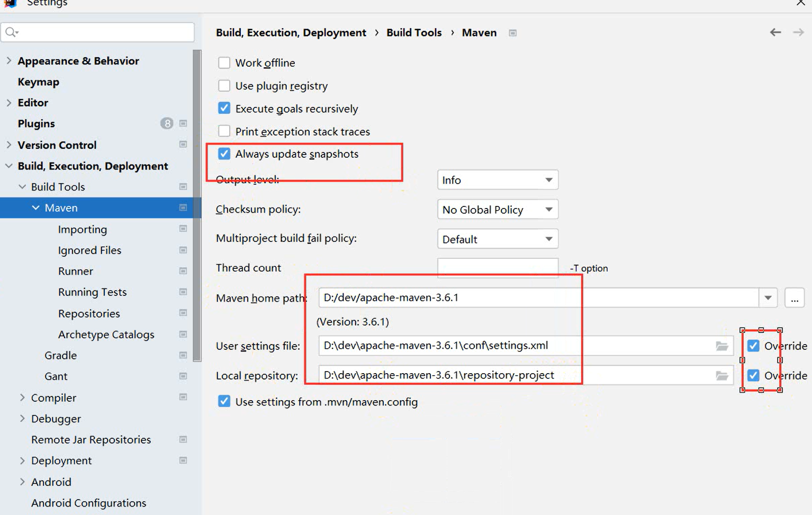The height and width of the screenshot is (515, 812).
Task: Select Ignored Files under Maven
Action: point(89,250)
